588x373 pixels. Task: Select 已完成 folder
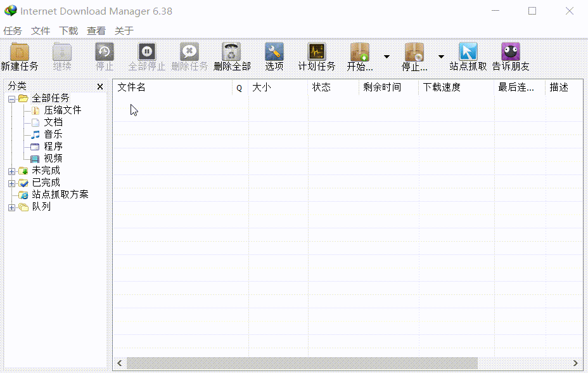(x=46, y=182)
